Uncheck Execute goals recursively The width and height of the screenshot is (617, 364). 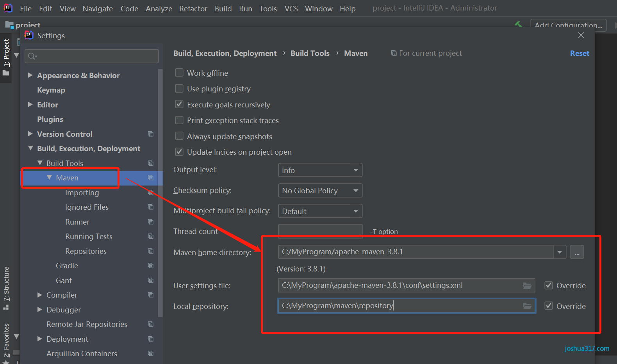pyautogui.click(x=179, y=104)
